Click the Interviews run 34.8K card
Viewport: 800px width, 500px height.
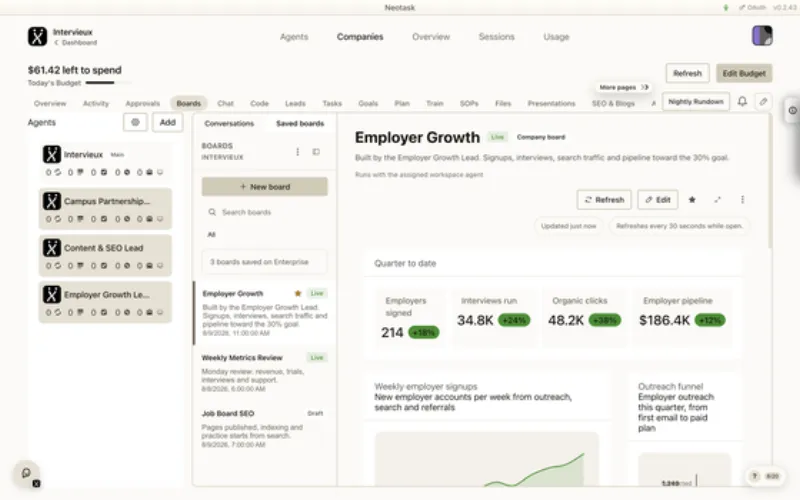(494, 317)
